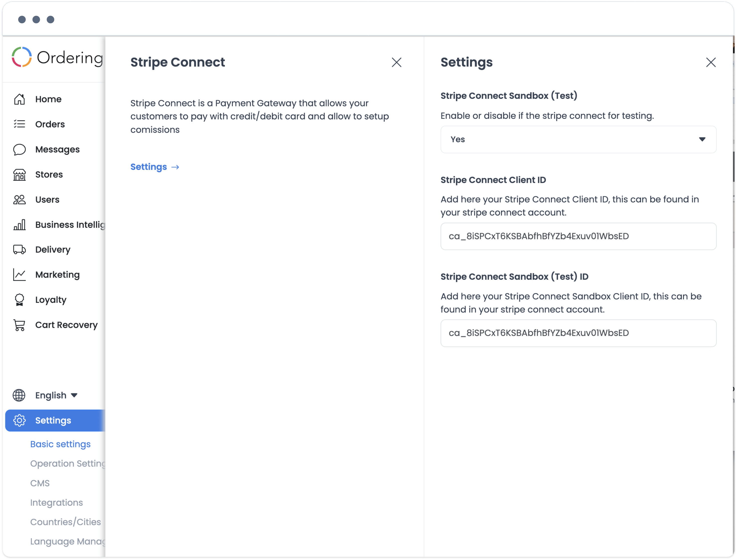Screen dimensions: 737x560
Task: Click the Home house icon
Action: tap(19, 99)
